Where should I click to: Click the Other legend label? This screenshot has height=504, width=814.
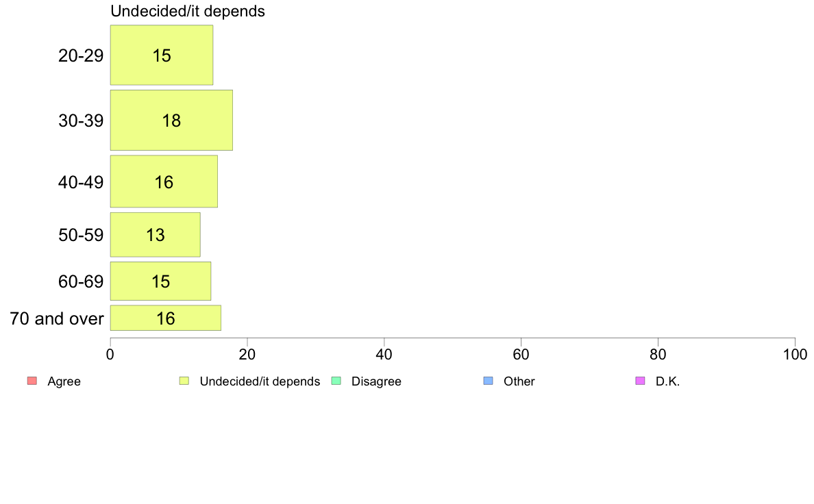tap(519, 381)
